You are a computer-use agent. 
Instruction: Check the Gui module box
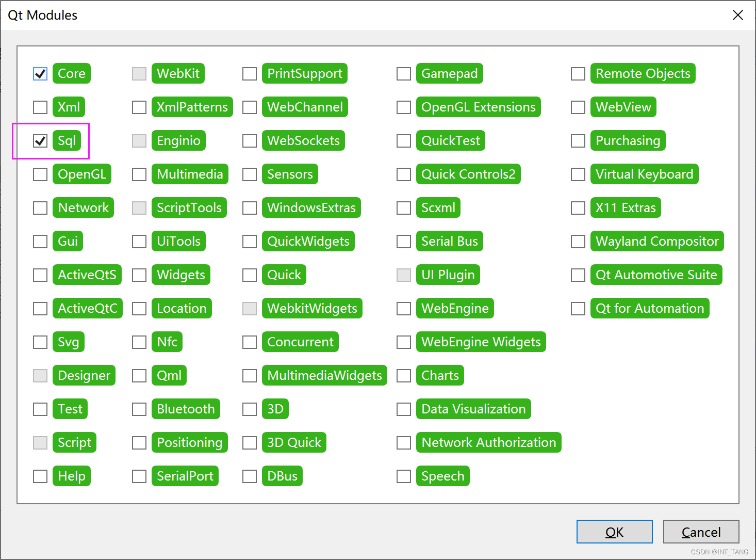click(40, 242)
